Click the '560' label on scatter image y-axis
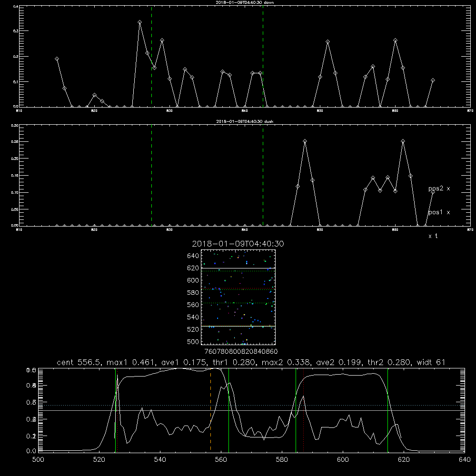This screenshot has height=476, width=476. click(x=193, y=305)
